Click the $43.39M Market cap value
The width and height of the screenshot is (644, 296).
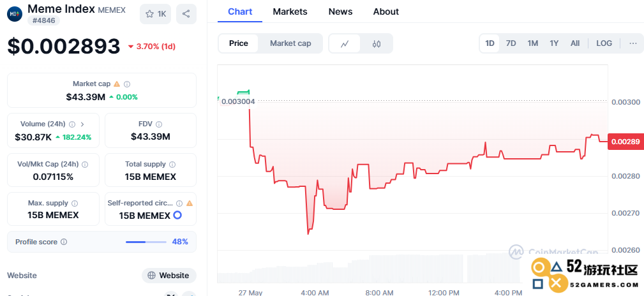86,98
